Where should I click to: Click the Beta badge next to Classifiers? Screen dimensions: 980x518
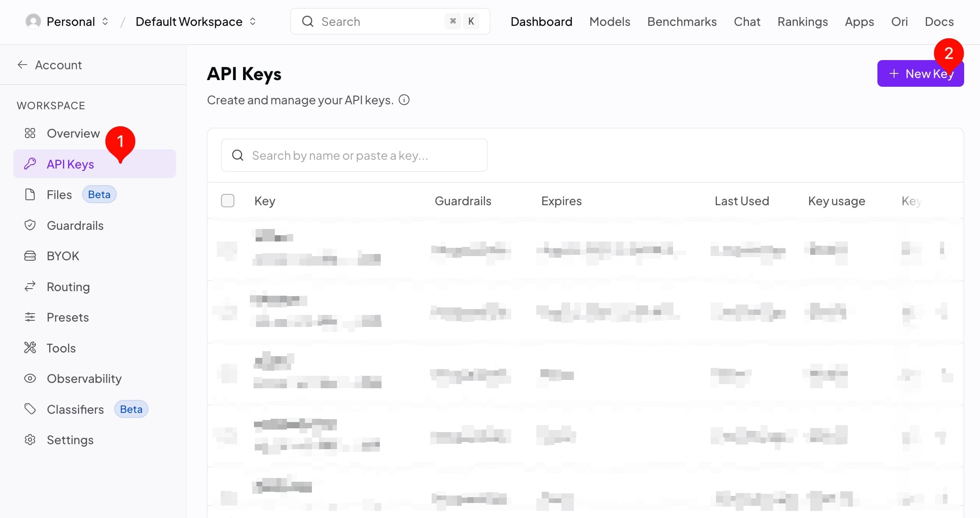point(131,409)
